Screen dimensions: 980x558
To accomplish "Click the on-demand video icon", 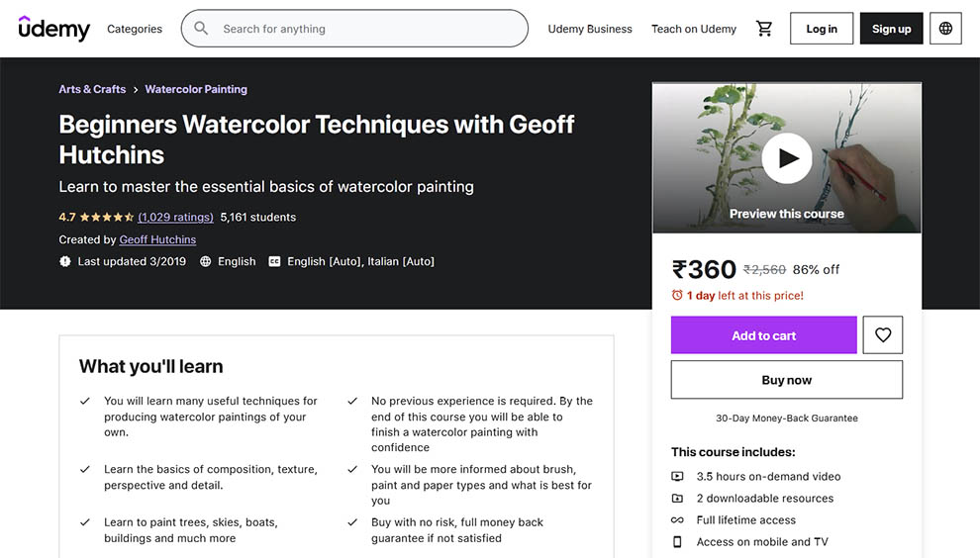I will pyautogui.click(x=677, y=476).
